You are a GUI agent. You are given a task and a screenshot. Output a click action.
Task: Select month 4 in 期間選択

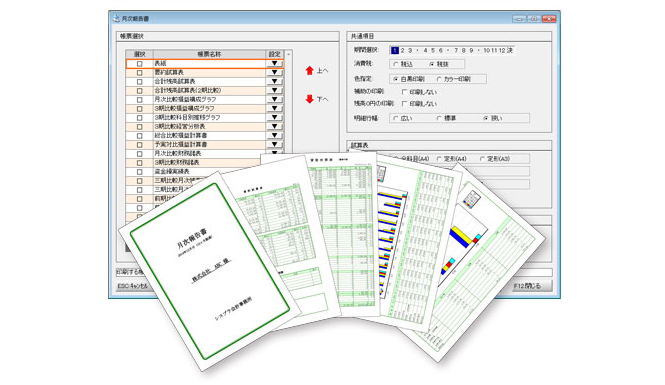425,50
